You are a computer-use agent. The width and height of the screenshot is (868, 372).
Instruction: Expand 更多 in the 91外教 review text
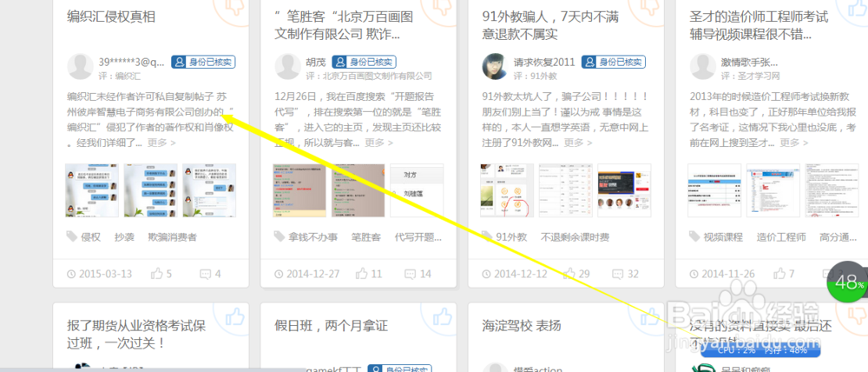click(578, 143)
